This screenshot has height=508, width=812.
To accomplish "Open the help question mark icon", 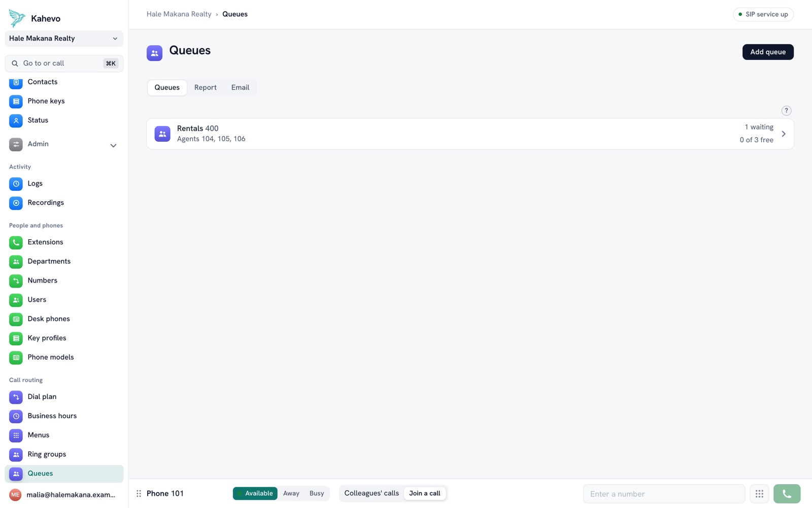I will [x=786, y=111].
